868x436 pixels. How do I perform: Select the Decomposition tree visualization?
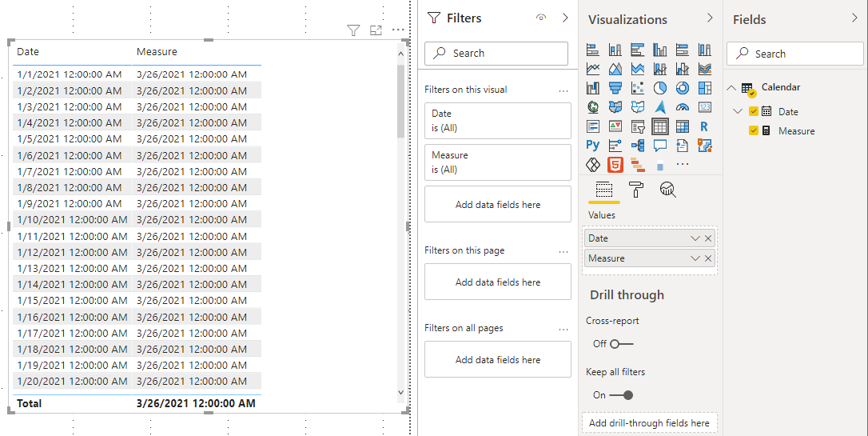pos(638,145)
